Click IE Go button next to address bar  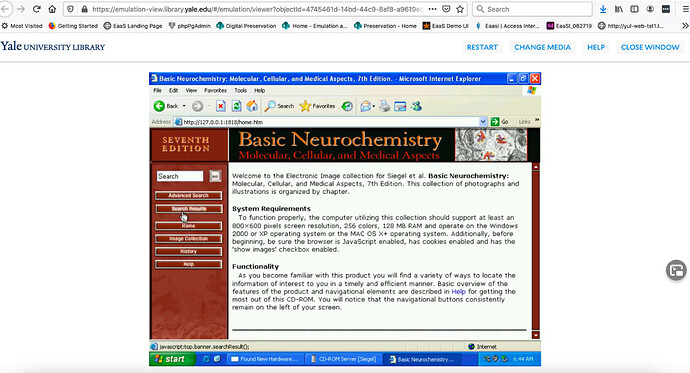[499, 122]
